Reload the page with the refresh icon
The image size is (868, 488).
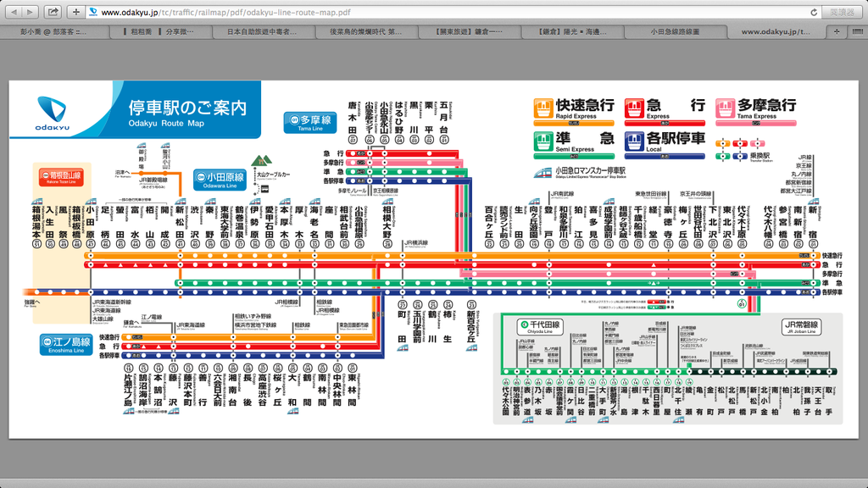814,12
